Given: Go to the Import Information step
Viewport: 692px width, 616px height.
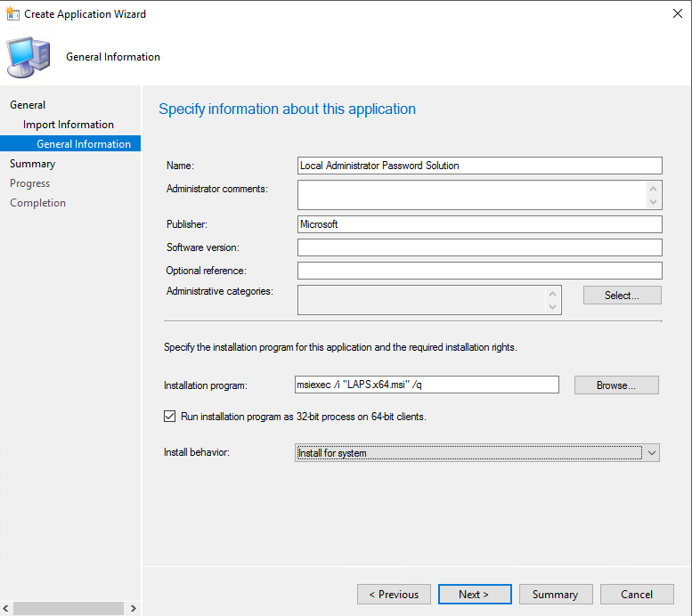Looking at the screenshot, I should click(69, 125).
